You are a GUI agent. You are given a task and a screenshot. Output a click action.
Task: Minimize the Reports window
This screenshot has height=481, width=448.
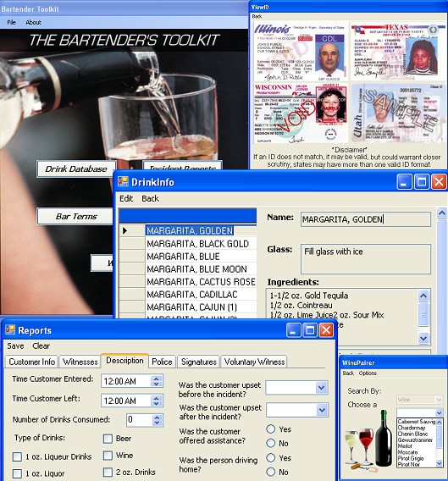point(293,330)
